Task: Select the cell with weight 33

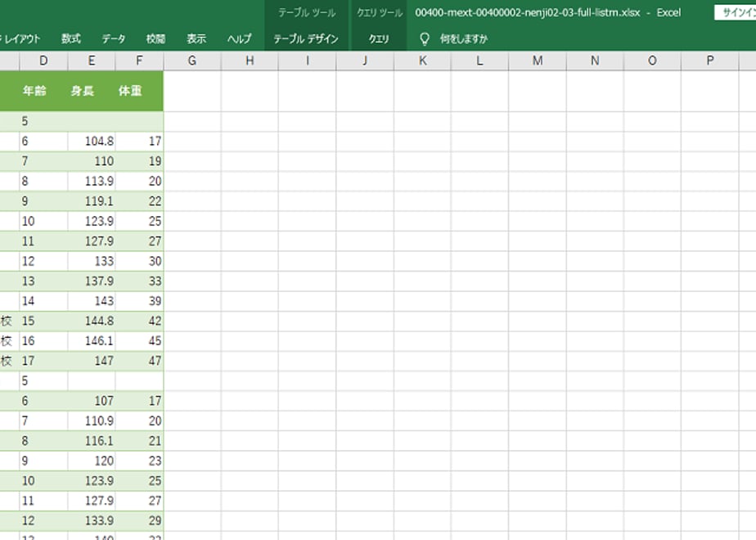Action: click(x=139, y=281)
